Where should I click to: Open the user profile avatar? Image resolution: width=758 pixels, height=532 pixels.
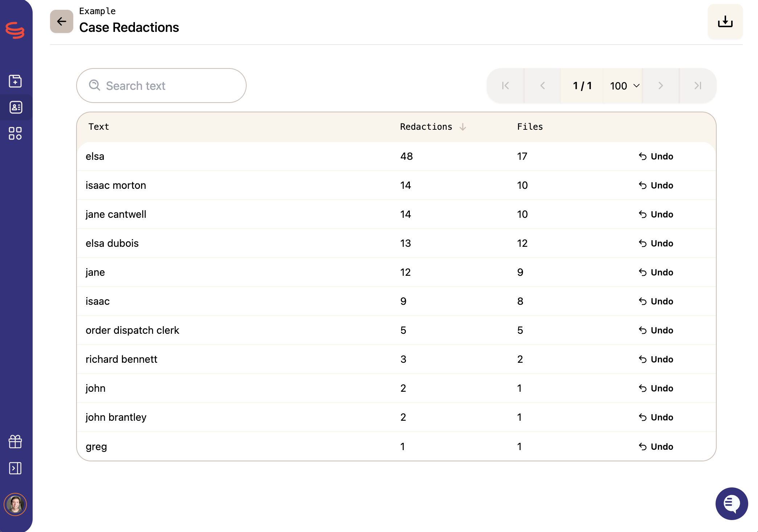click(15, 504)
